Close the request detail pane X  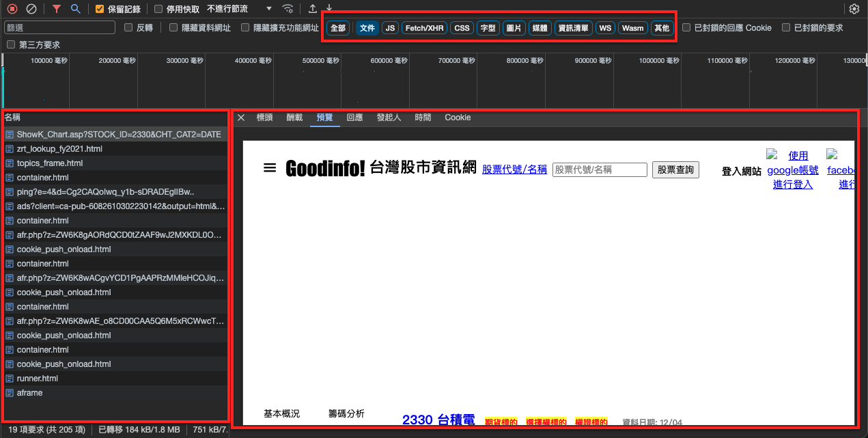[241, 118]
